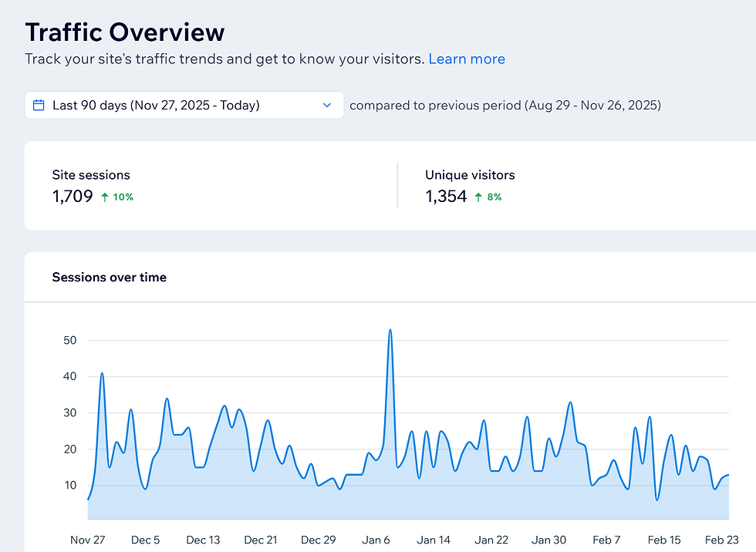Screen dimensions: 756x552
Task: Click the 1,709 site sessions value
Action: click(73, 197)
